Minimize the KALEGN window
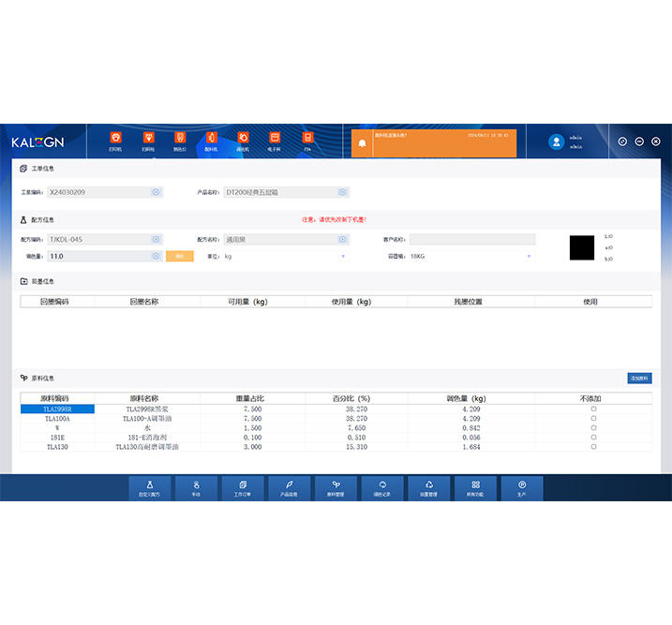Image resolution: width=672 pixels, height=625 pixels. (639, 141)
